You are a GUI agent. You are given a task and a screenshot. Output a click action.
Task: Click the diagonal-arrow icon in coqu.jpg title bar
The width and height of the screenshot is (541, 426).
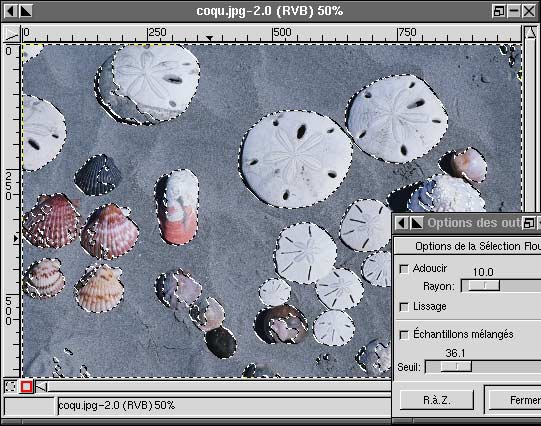point(26,11)
